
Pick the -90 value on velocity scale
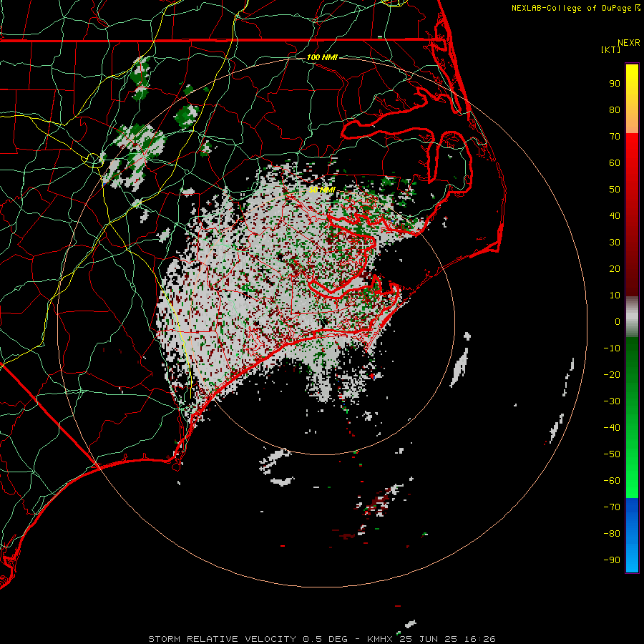coord(612,560)
